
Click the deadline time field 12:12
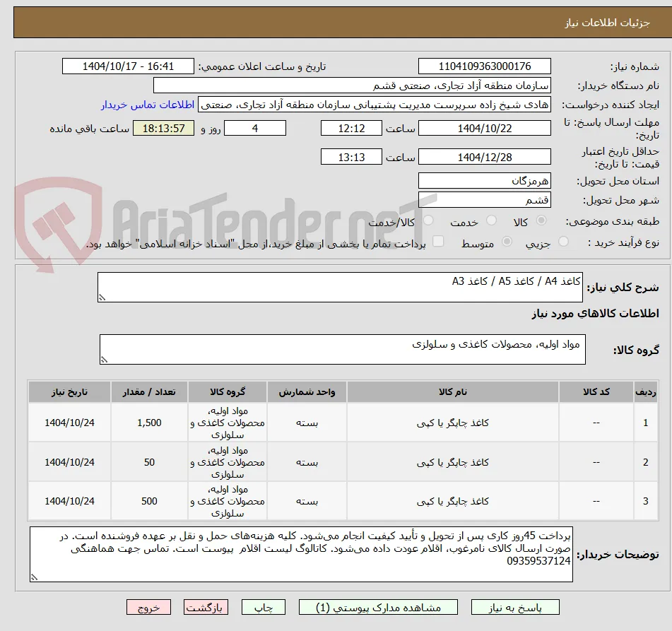click(351, 128)
